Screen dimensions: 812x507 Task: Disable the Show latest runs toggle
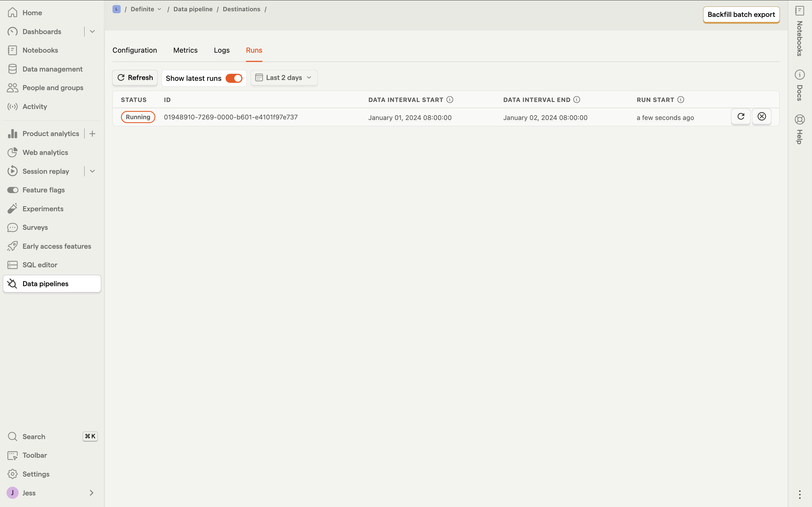point(234,78)
